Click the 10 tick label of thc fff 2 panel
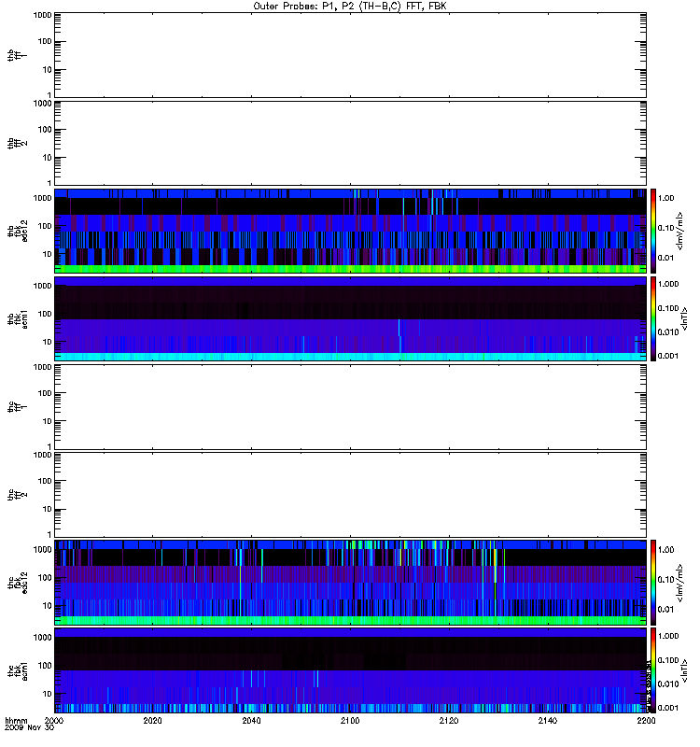 (48, 509)
